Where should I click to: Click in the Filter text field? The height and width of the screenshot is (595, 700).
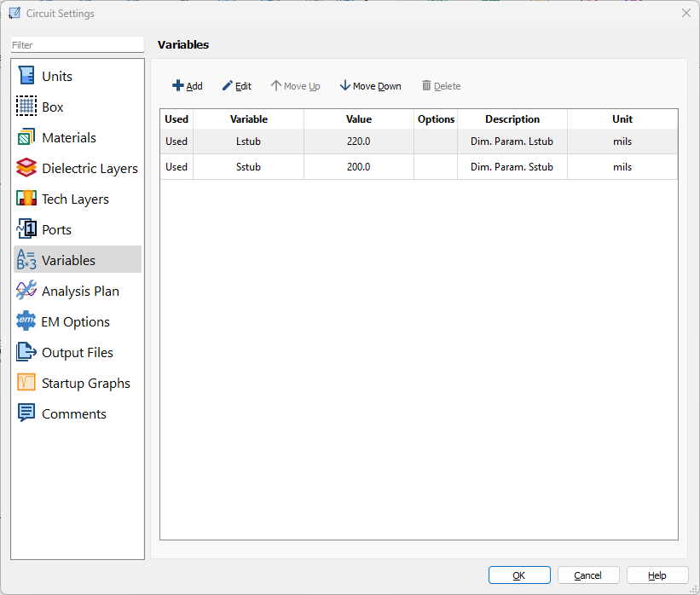[78, 45]
